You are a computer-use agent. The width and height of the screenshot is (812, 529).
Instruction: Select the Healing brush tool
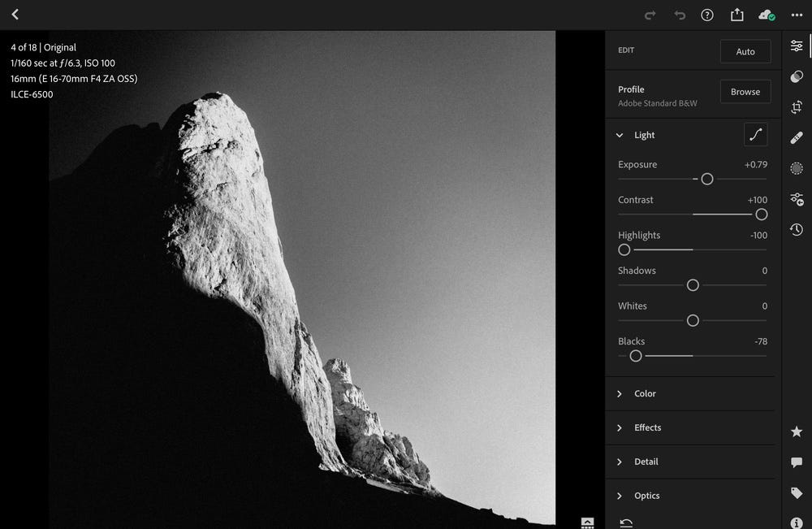click(x=797, y=138)
